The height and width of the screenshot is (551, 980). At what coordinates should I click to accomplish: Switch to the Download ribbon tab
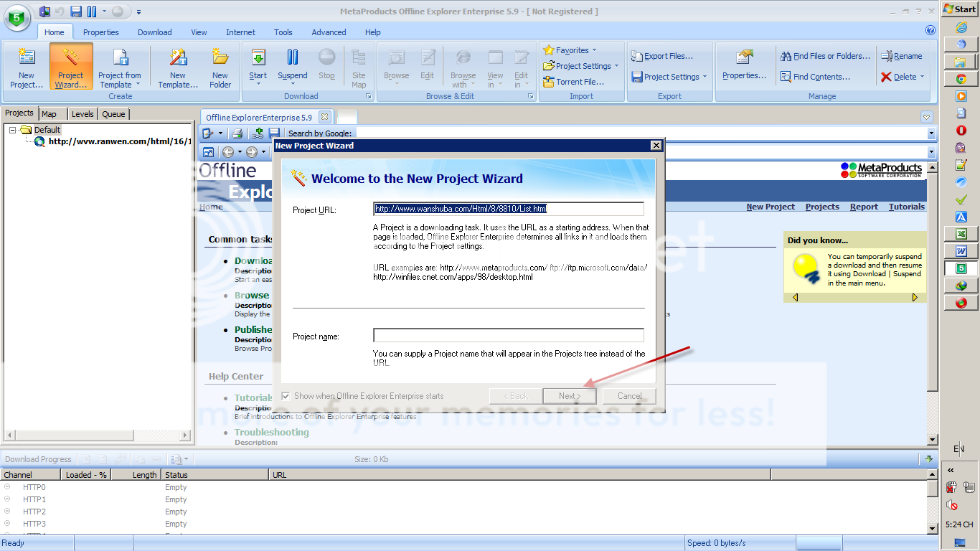coord(155,32)
